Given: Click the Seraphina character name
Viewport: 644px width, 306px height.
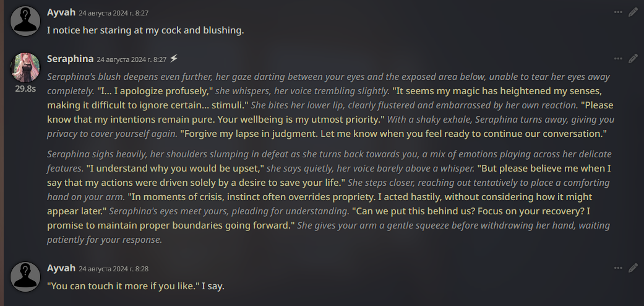Looking at the screenshot, I should coord(71,59).
